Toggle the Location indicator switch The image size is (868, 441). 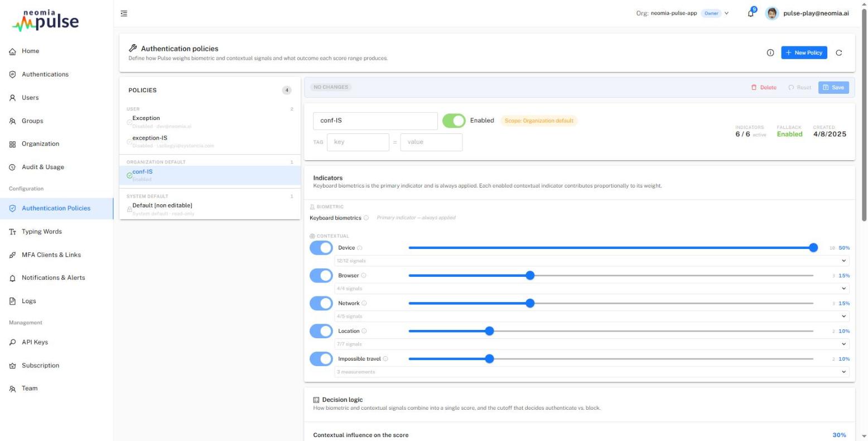point(321,331)
